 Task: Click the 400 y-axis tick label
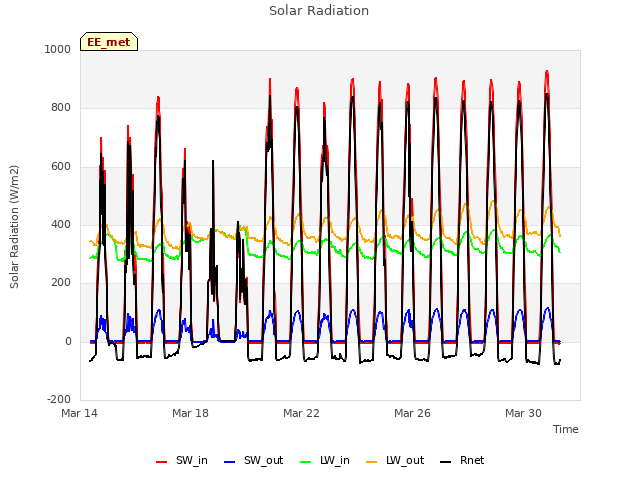click(61, 224)
